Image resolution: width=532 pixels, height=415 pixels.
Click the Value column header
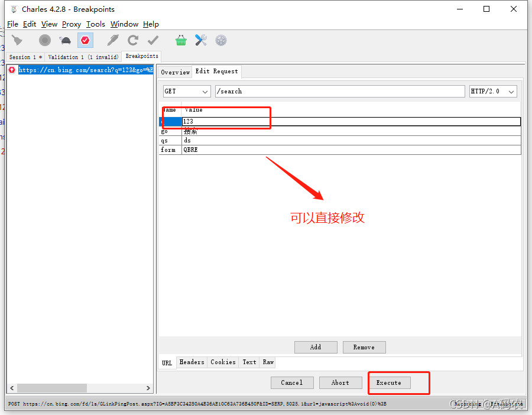click(x=351, y=109)
